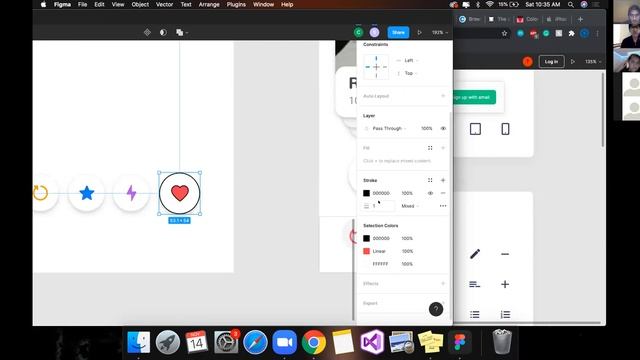Open the File menu in Figma menu bar
Screen dimensions: 640x360
(82, 4)
